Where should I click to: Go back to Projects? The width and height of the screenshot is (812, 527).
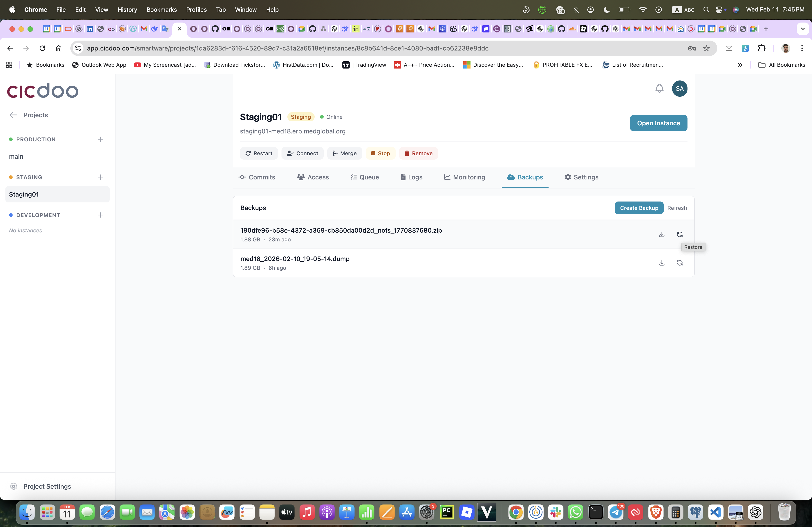(29, 115)
